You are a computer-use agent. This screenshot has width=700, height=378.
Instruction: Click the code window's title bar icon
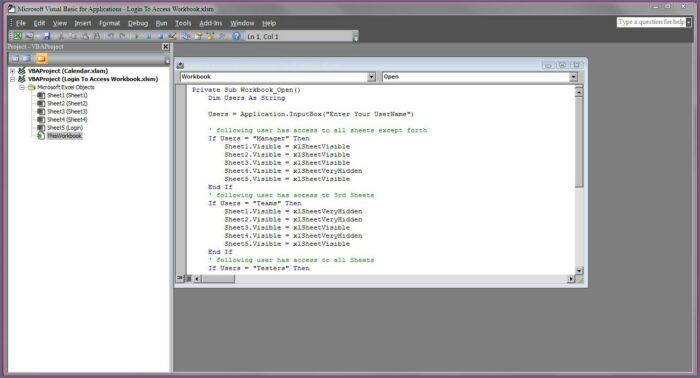click(x=180, y=65)
